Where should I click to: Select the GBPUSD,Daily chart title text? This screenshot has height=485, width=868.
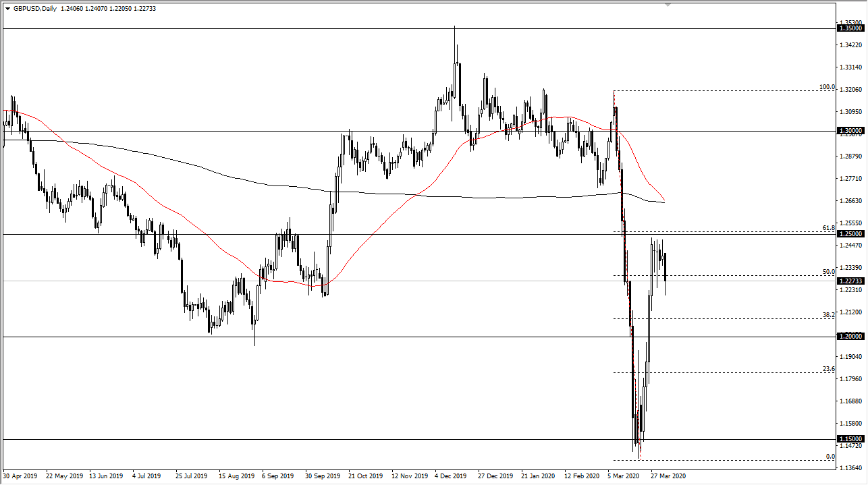(x=34, y=9)
